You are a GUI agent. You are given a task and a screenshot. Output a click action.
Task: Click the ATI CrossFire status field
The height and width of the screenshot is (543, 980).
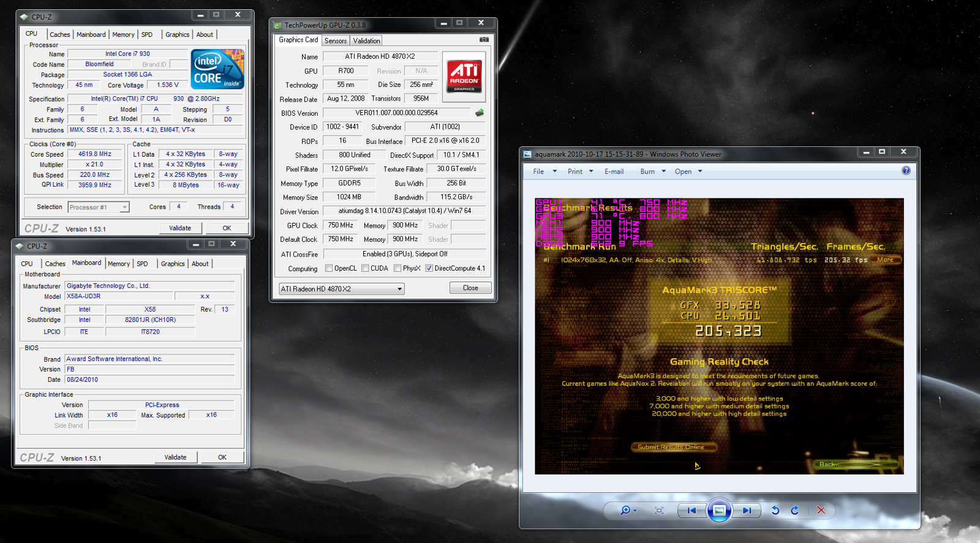point(404,254)
